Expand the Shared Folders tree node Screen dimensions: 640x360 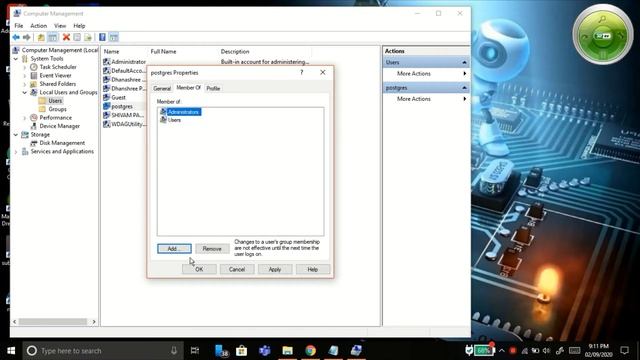(x=25, y=84)
